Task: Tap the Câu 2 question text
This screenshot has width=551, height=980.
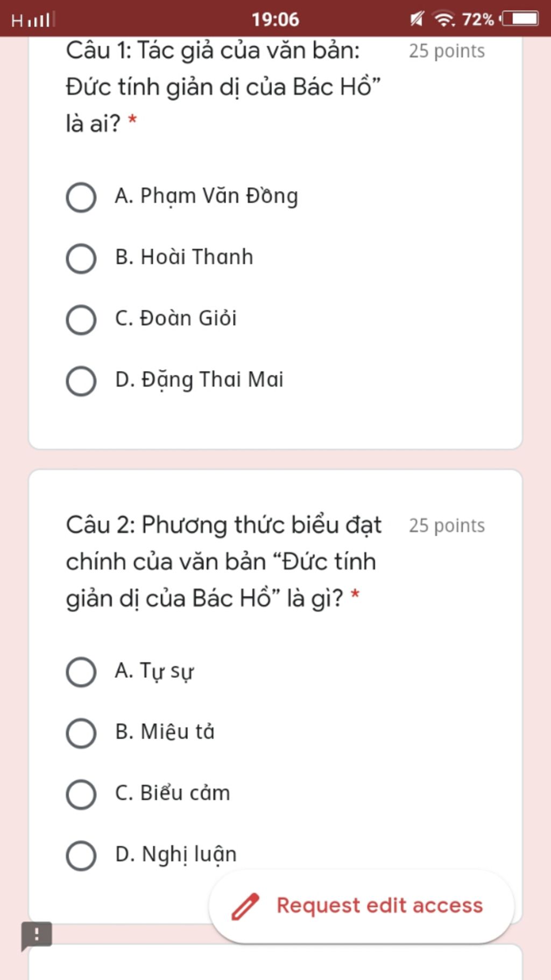Action: click(x=224, y=562)
